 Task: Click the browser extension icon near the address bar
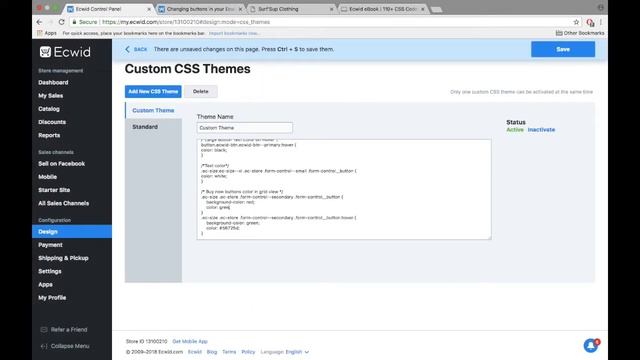[590, 22]
